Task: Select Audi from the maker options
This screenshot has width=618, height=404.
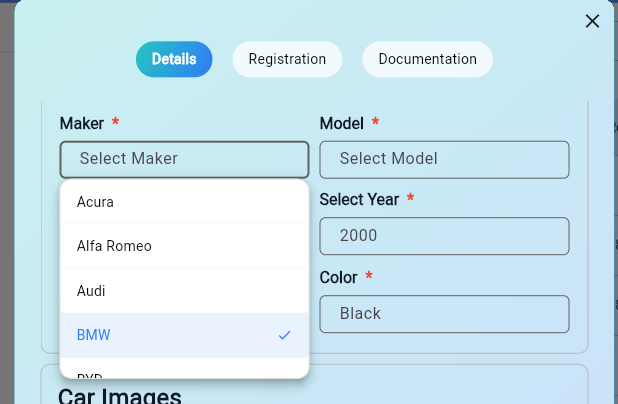Action: 184,291
